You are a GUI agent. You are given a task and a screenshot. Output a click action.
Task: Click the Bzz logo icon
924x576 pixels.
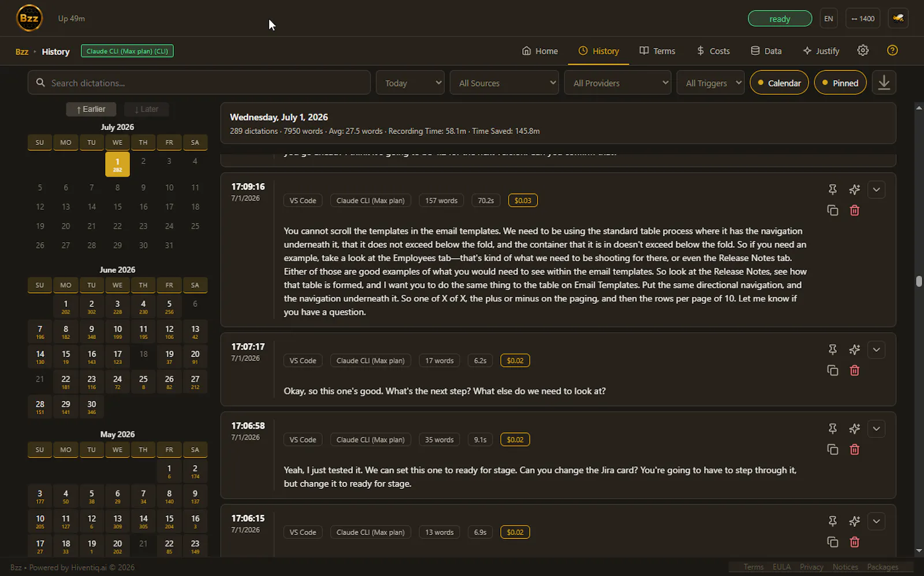29,18
